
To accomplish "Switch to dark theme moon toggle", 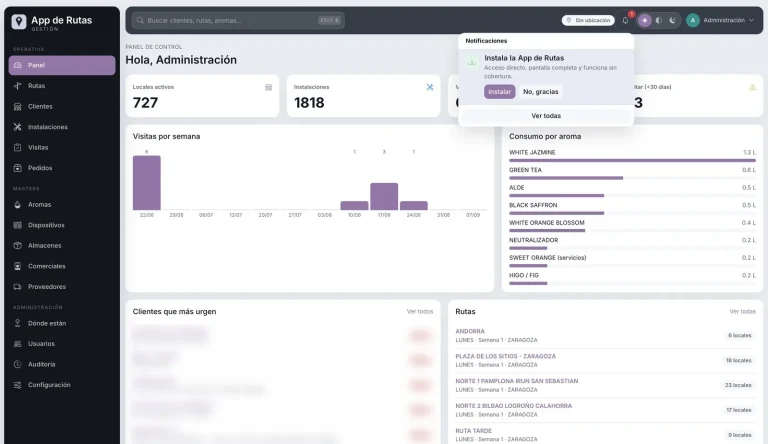I will (x=672, y=21).
